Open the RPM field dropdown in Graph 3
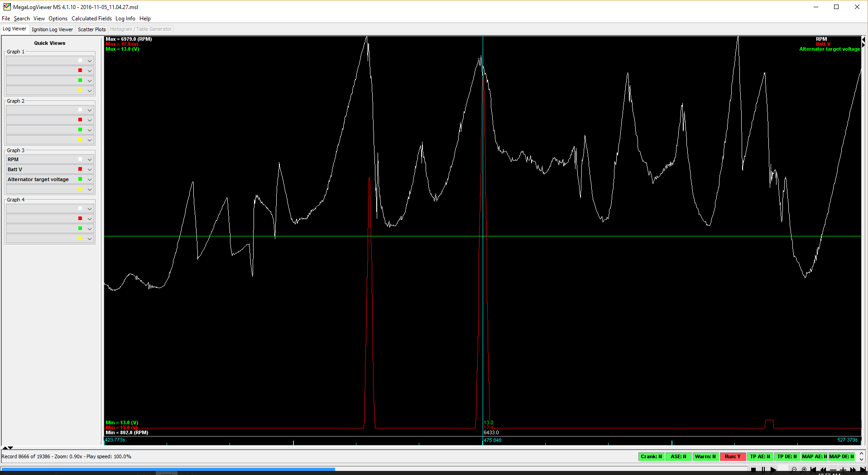This screenshot has width=868, height=475. [x=90, y=160]
